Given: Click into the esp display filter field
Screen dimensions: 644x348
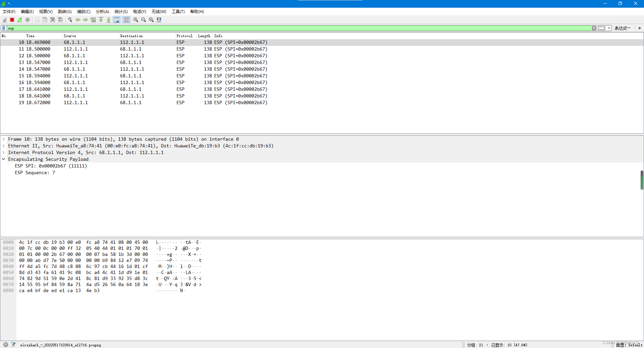Looking at the screenshot, I should tap(299, 28).
